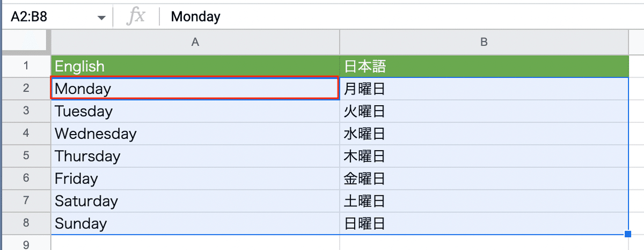The width and height of the screenshot is (644, 250).
Task: Select the Friday cell
Action: [195, 179]
